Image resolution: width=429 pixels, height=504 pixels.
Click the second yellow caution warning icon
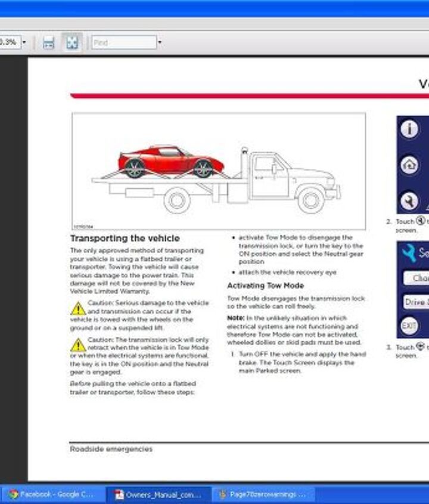(78, 345)
